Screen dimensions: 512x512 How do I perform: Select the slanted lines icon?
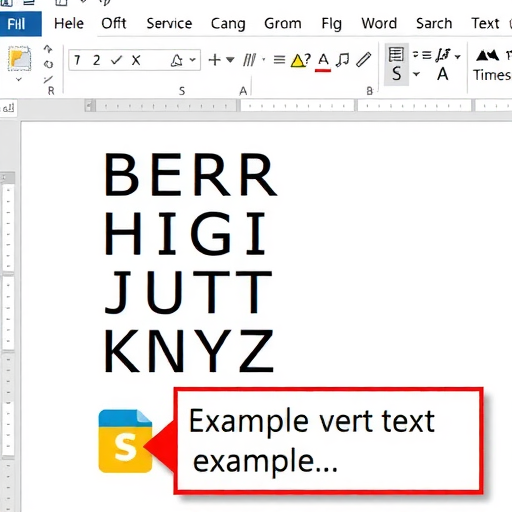(250, 60)
